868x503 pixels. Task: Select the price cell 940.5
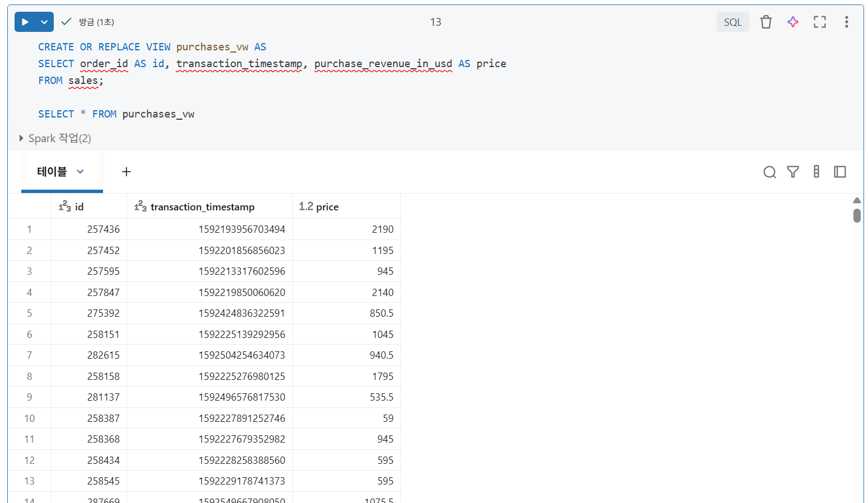tap(347, 355)
